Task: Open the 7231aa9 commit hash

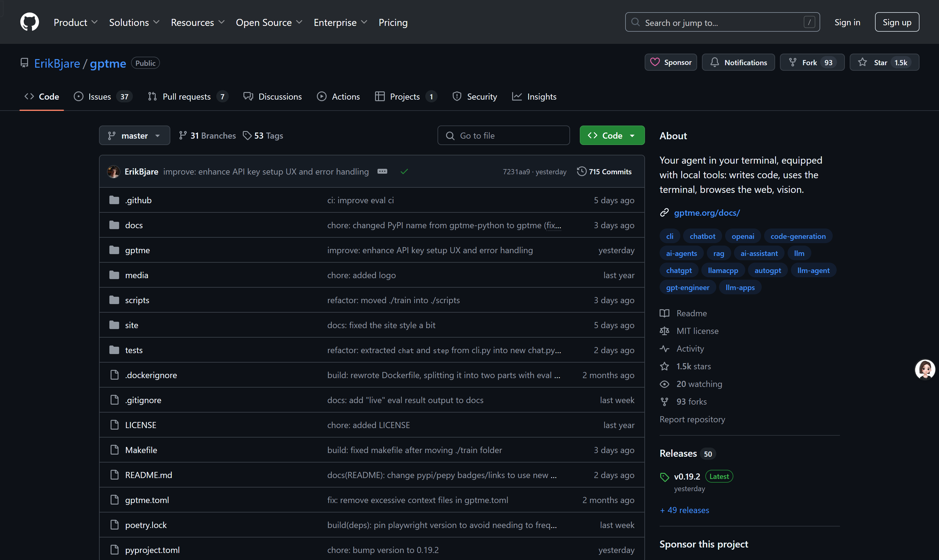Action: 516,172
